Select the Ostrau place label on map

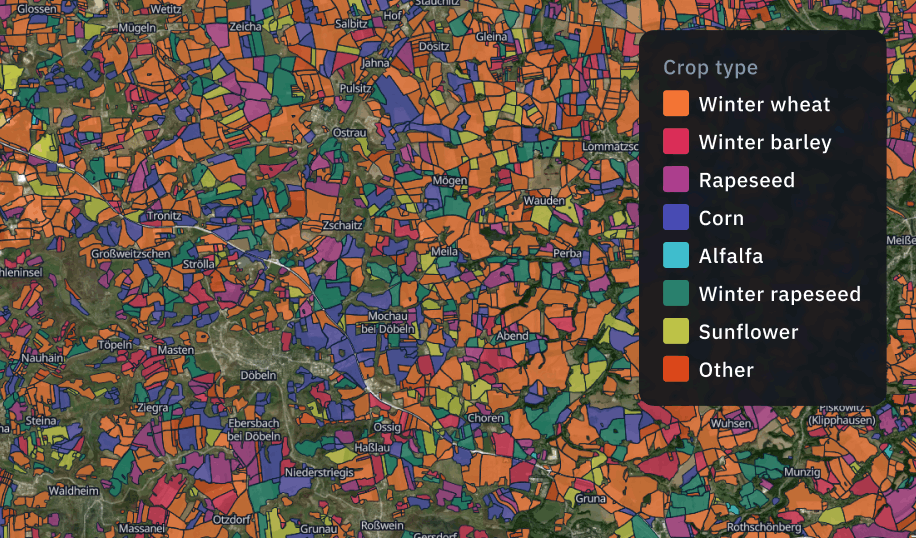[349, 133]
